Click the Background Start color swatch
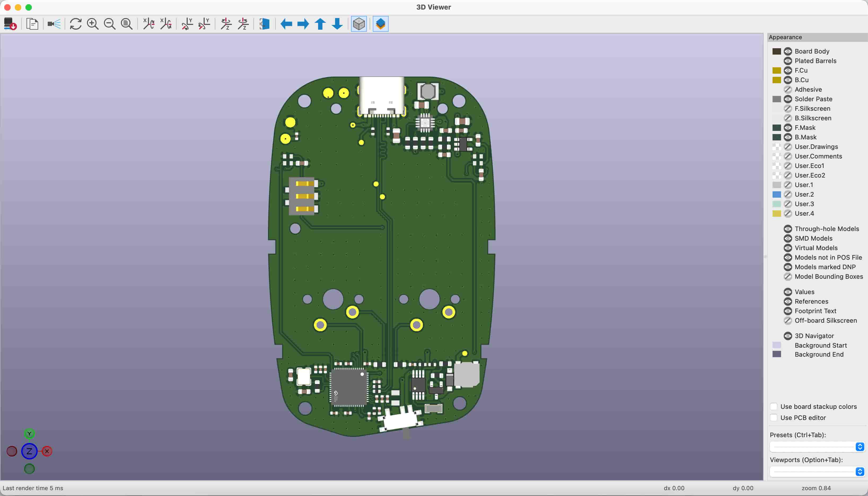868x496 pixels. click(x=777, y=345)
